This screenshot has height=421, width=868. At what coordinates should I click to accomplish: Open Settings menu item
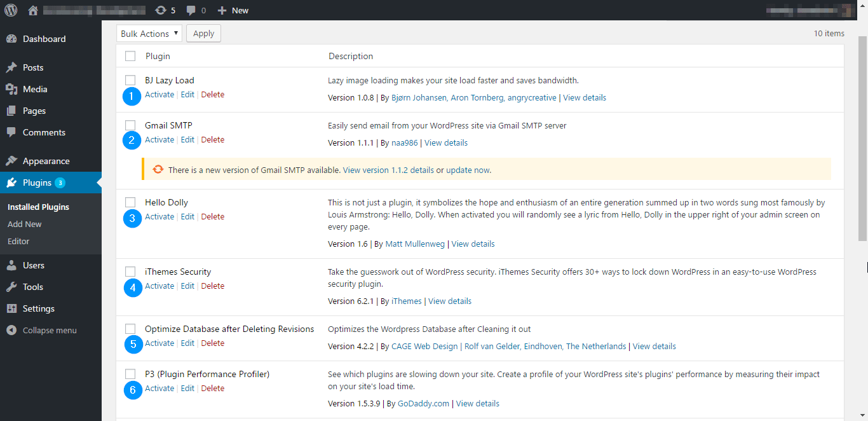click(51, 308)
